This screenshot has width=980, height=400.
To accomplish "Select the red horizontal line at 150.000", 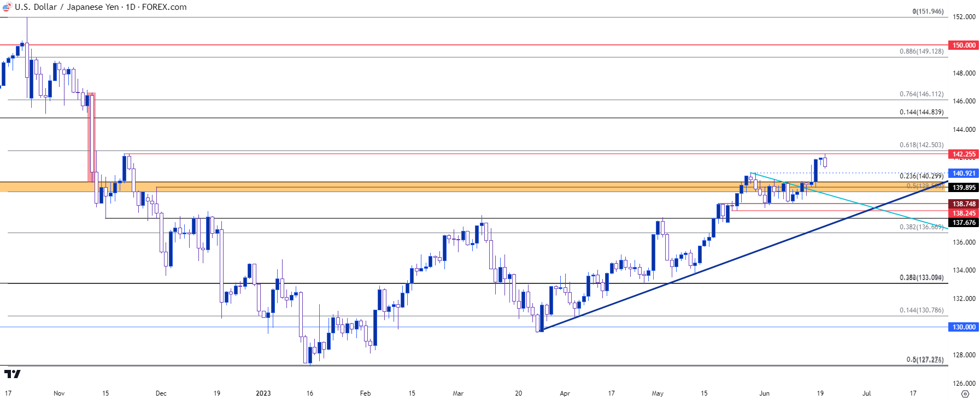I will click(x=474, y=45).
